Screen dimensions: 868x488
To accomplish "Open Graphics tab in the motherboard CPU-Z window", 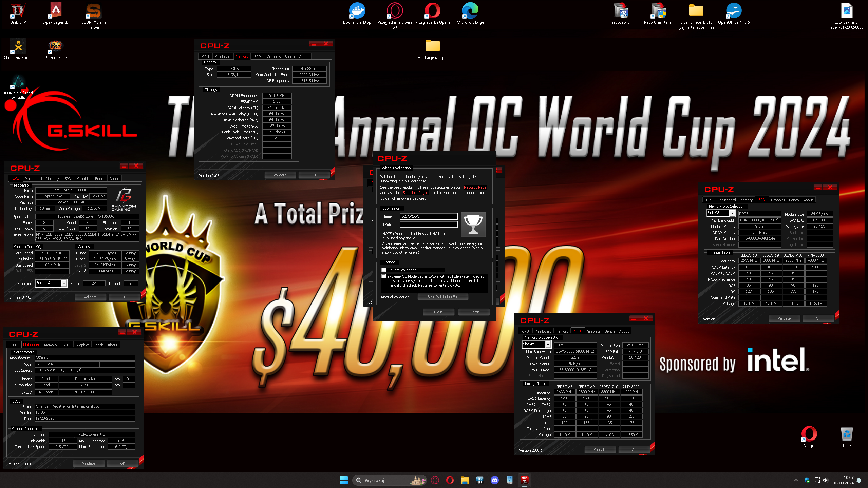I will (x=82, y=345).
